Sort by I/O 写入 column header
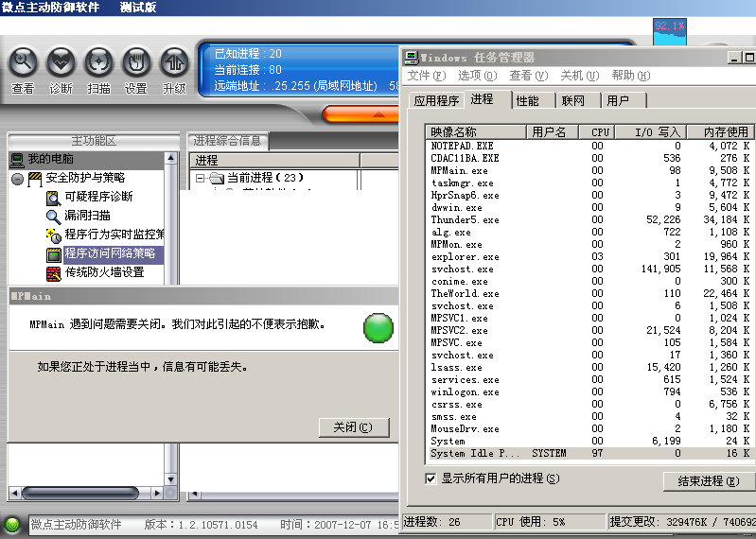Image resolution: width=756 pixels, height=539 pixels. pos(651,132)
